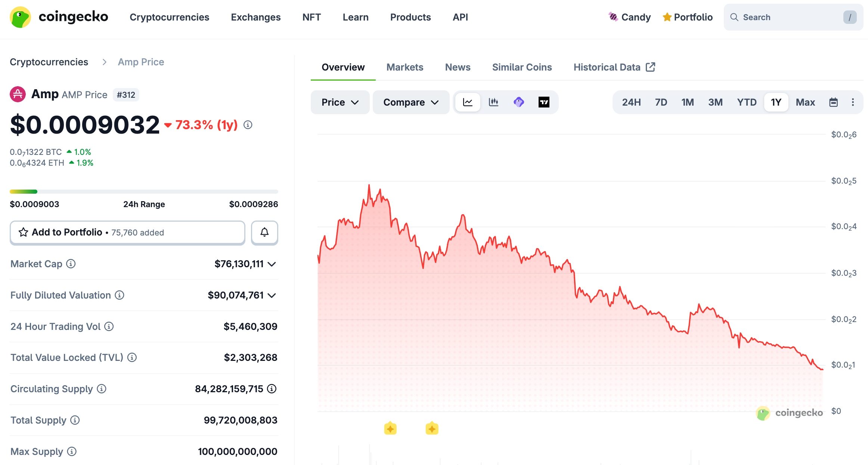The width and height of the screenshot is (868, 465).
Task: Open the Price metric dropdown
Action: coord(340,102)
